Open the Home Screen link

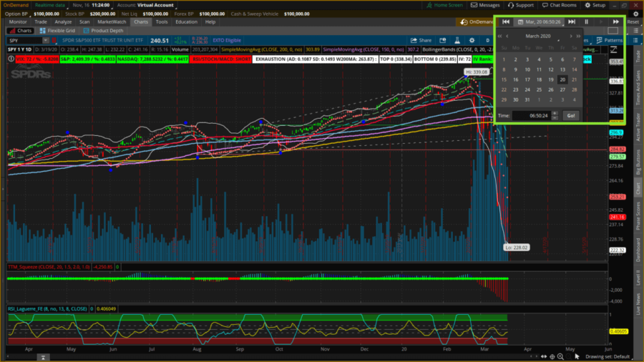[x=445, y=5]
